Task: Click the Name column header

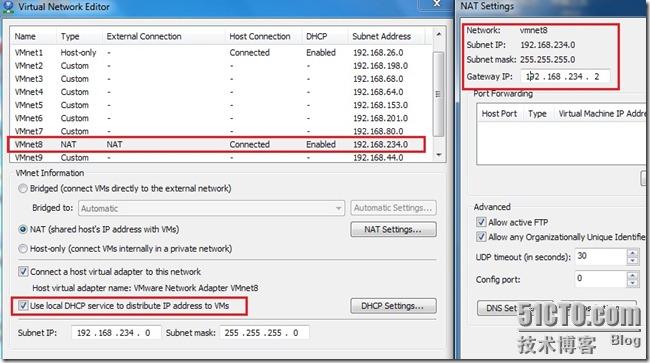Action: click(33, 36)
